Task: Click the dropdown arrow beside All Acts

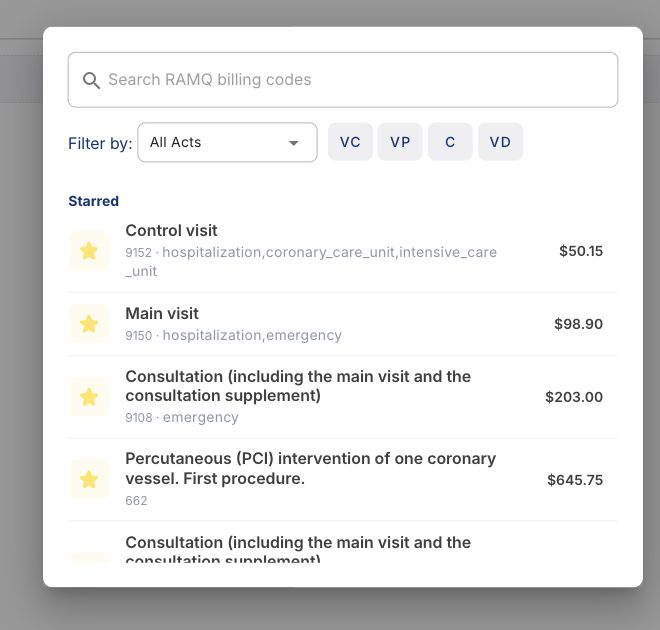Action: coord(293,143)
